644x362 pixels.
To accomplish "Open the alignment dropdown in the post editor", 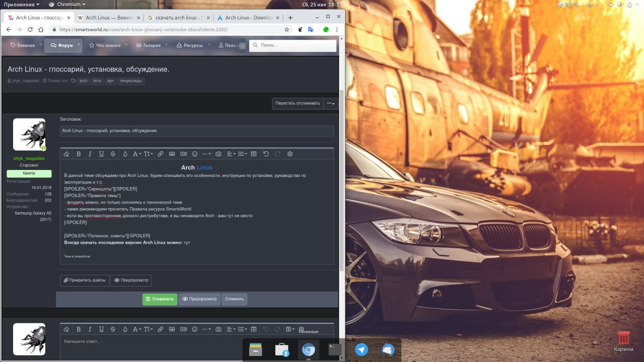I will click(x=230, y=154).
